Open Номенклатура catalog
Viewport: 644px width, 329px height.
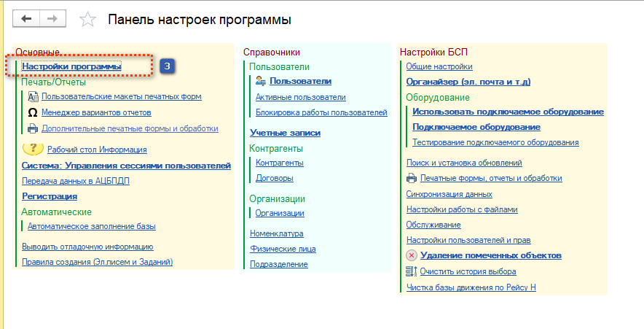276,233
